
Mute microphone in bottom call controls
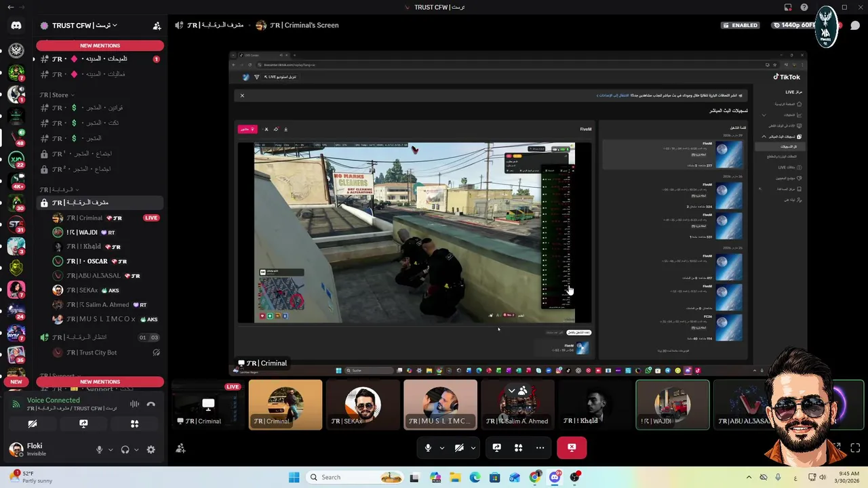point(428,447)
